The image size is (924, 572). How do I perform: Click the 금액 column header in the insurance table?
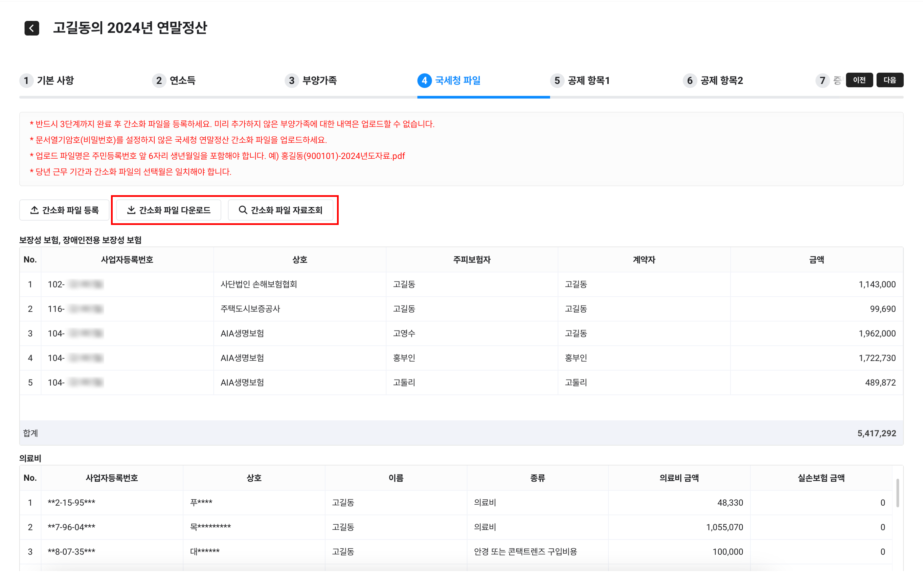(816, 260)
